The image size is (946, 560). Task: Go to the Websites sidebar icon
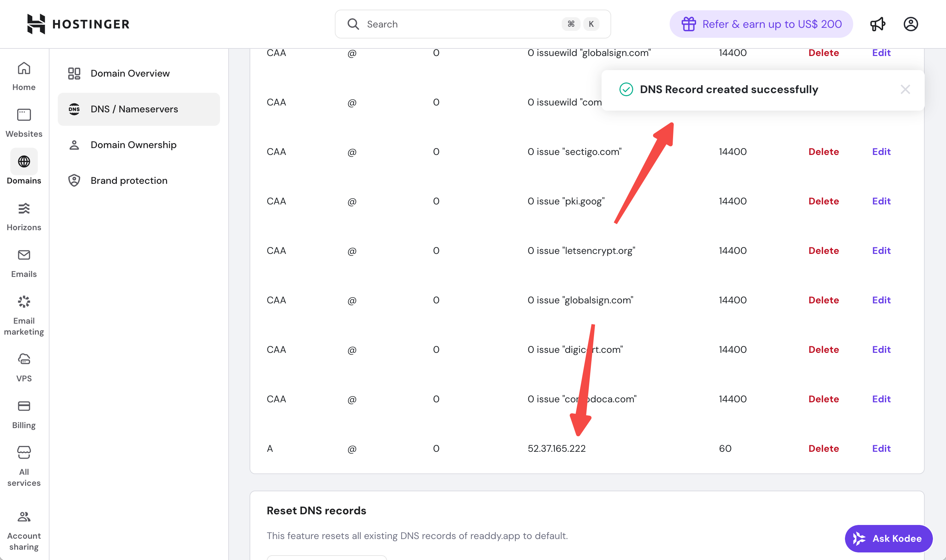pyautogui.click(x=24, y=115)
